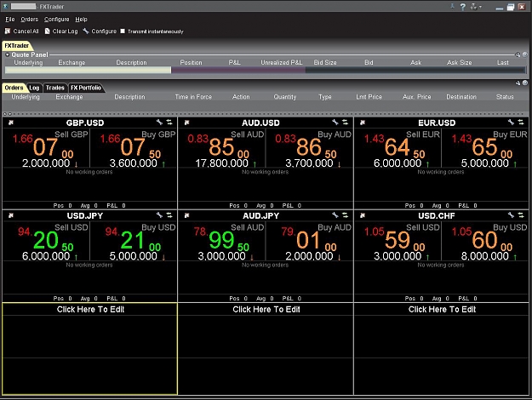Viewport: 532px width, 400px height.
Task: Click Buy AUD price in AUD.USD
Action: click(x=310, y=148)
